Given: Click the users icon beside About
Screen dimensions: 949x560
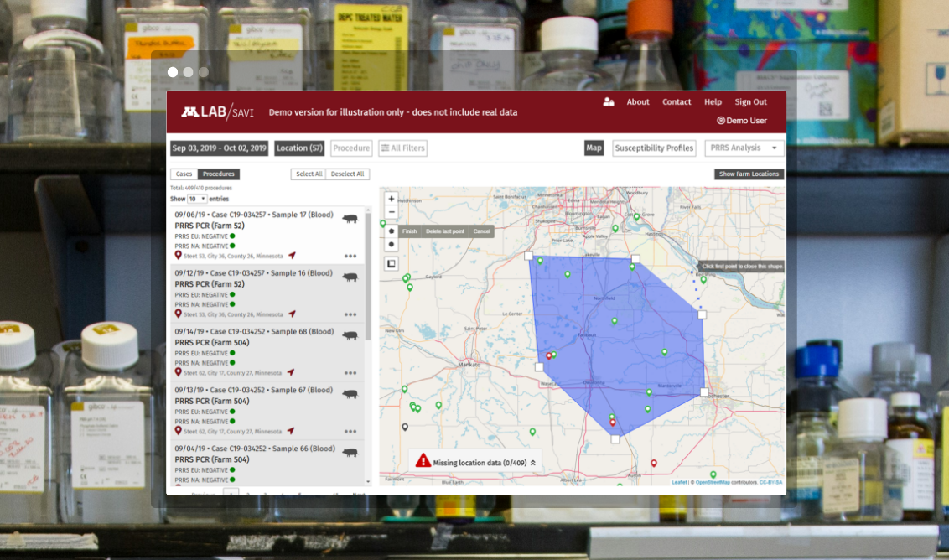Looking at the screenshot, I should 609,101.
